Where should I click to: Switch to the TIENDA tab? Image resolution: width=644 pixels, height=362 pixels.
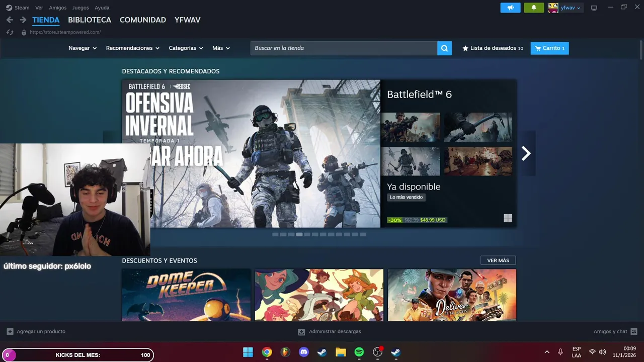point(46,20)
